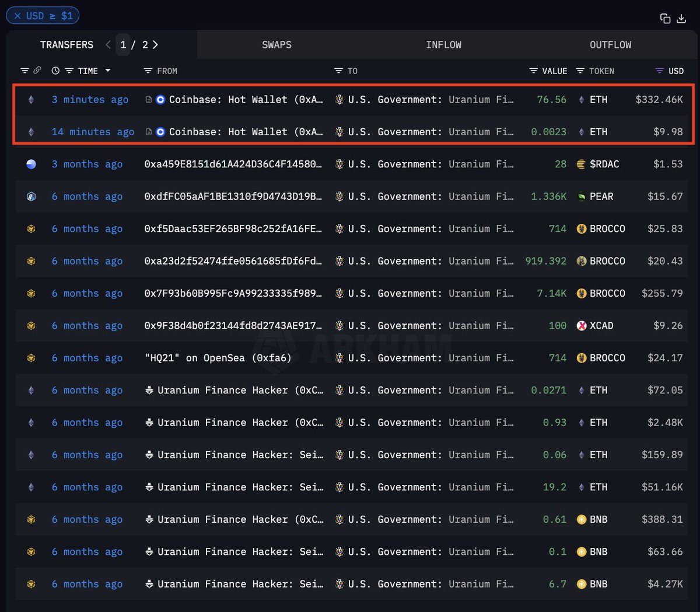Viewport: 700px width, 612px height.
Task: Open the "3 months ago" transaction link
Action: pyautogui.click(x=87, y=164)
